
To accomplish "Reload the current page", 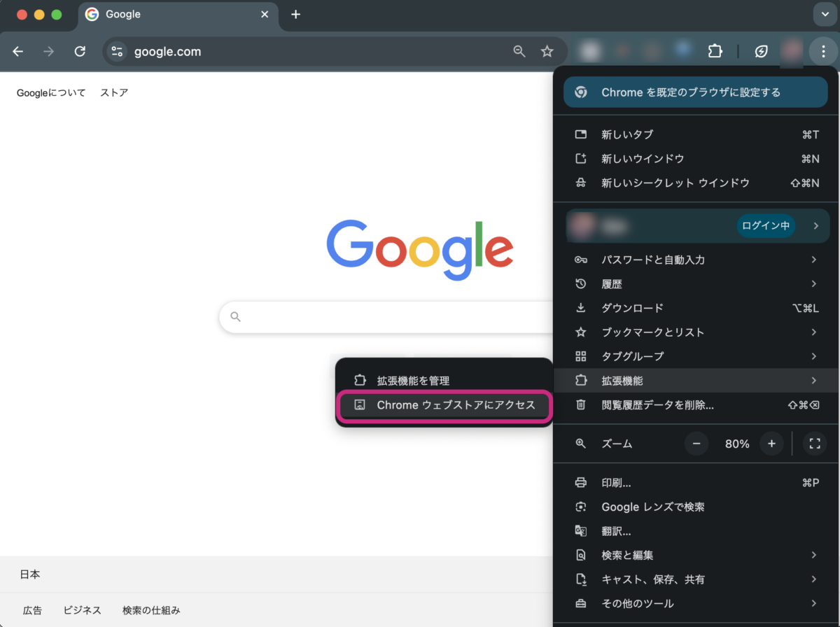I will (x=80, y=51).
